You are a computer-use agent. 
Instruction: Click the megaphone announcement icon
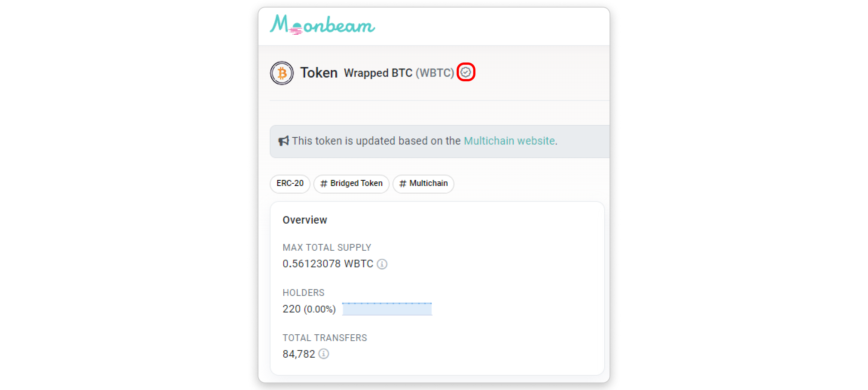[x=283, y=141]
